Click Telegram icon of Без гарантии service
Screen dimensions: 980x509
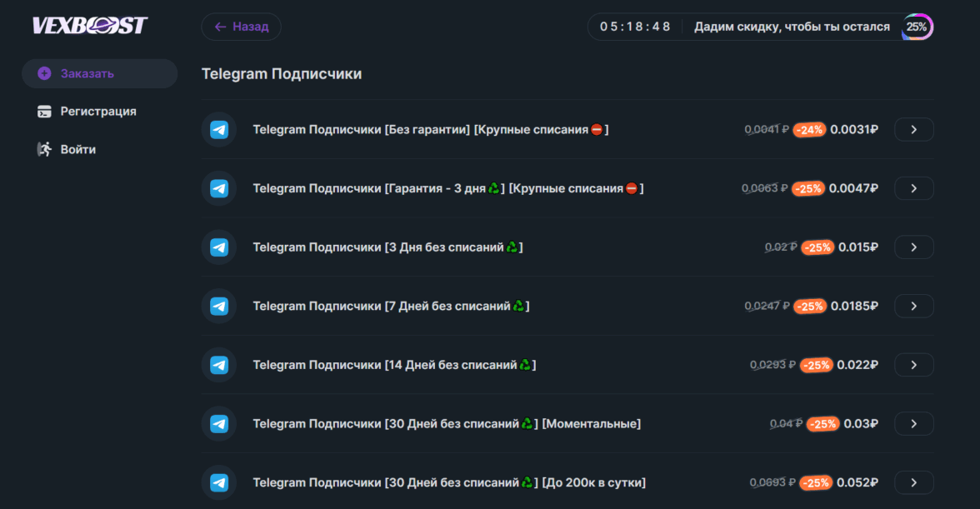pyautogui.click(x=219, y=130)
